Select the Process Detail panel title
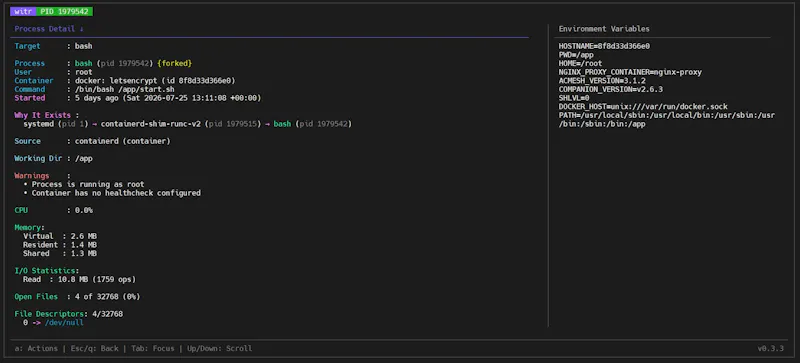800x363 pixels. [x=49, y=29]
